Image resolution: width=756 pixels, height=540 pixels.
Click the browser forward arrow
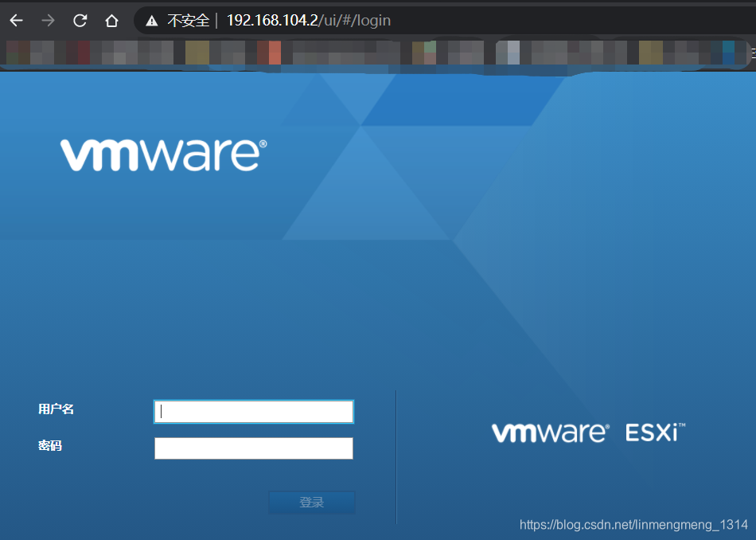click(x=48, y=20)
